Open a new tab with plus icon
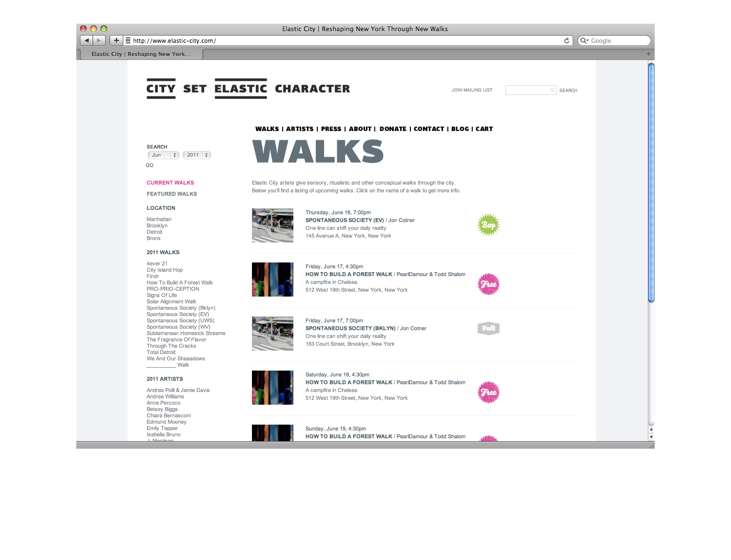Viewport: 731px width, 560px height. 649,54
